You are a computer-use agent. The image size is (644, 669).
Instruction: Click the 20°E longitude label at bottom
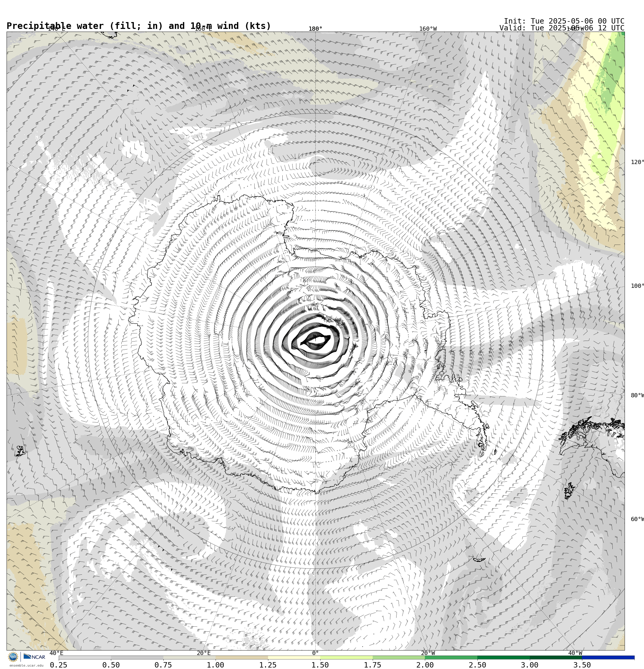click(204, 653)
